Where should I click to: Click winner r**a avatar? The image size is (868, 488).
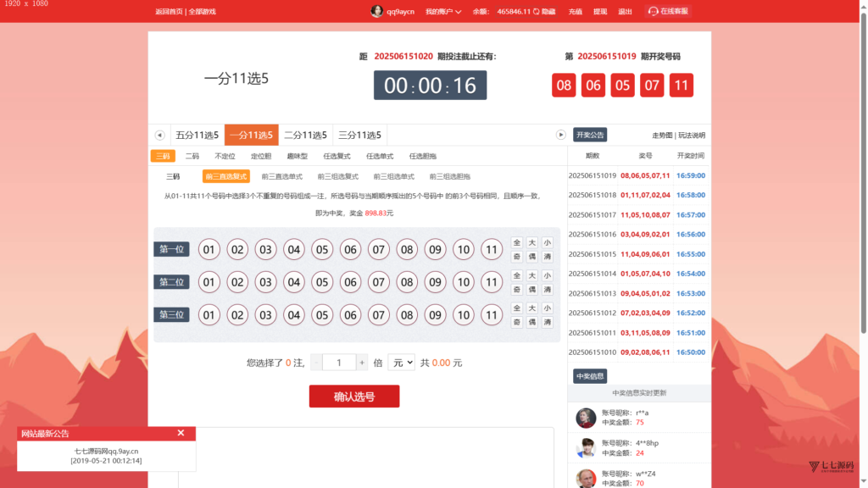(x=586, y=418)
